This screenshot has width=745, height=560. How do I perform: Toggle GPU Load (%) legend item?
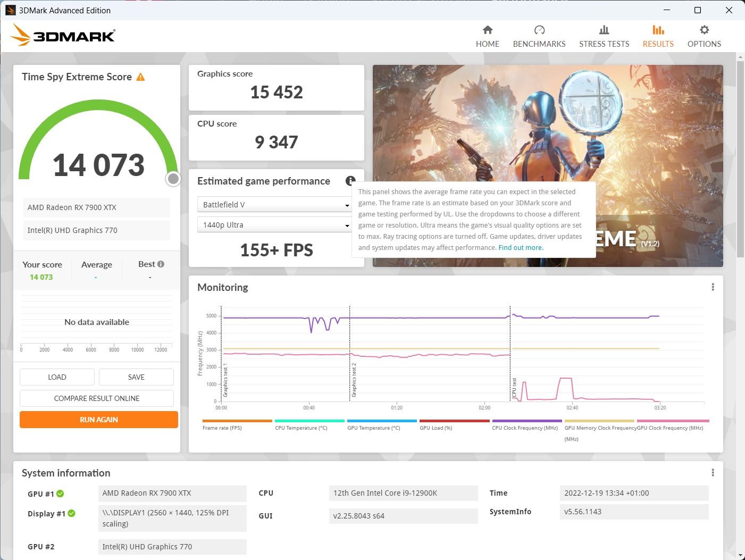(454, 424)
